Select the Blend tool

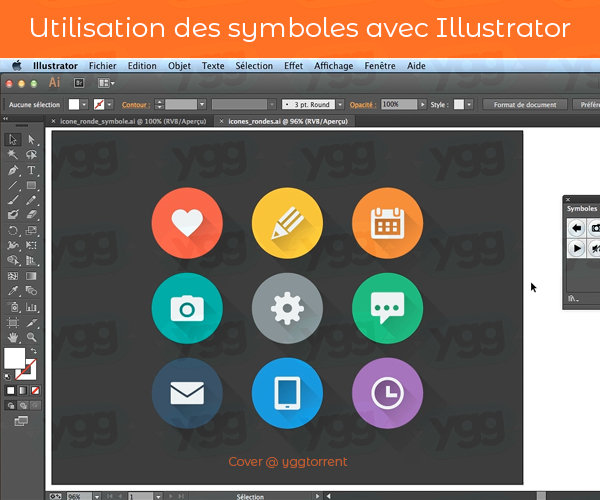click(x=31, y=291)
